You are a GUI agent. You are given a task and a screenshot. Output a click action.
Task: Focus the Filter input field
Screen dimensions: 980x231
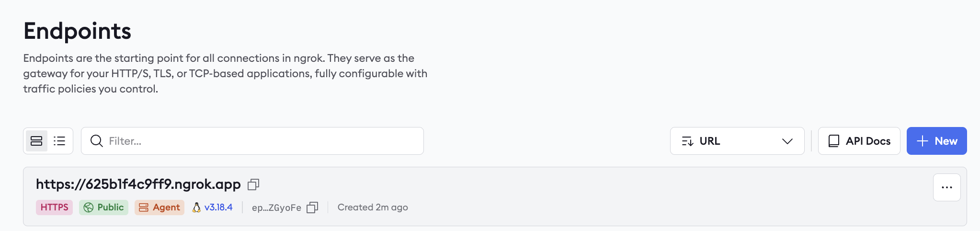(252, 141)
